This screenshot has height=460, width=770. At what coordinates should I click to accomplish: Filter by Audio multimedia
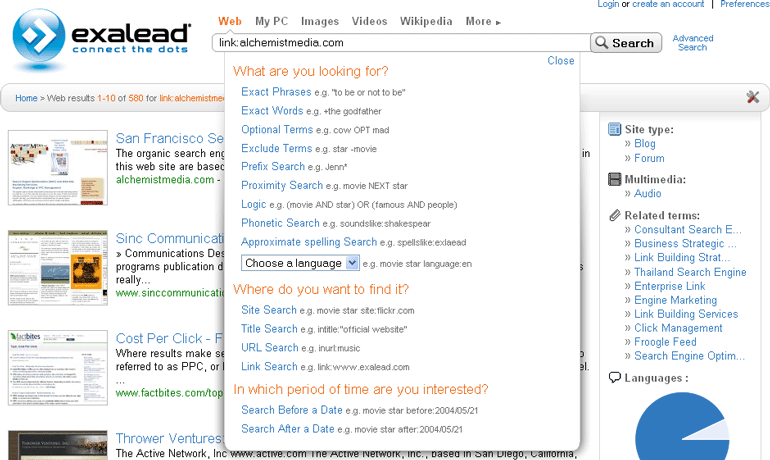[x=648, y=193]
